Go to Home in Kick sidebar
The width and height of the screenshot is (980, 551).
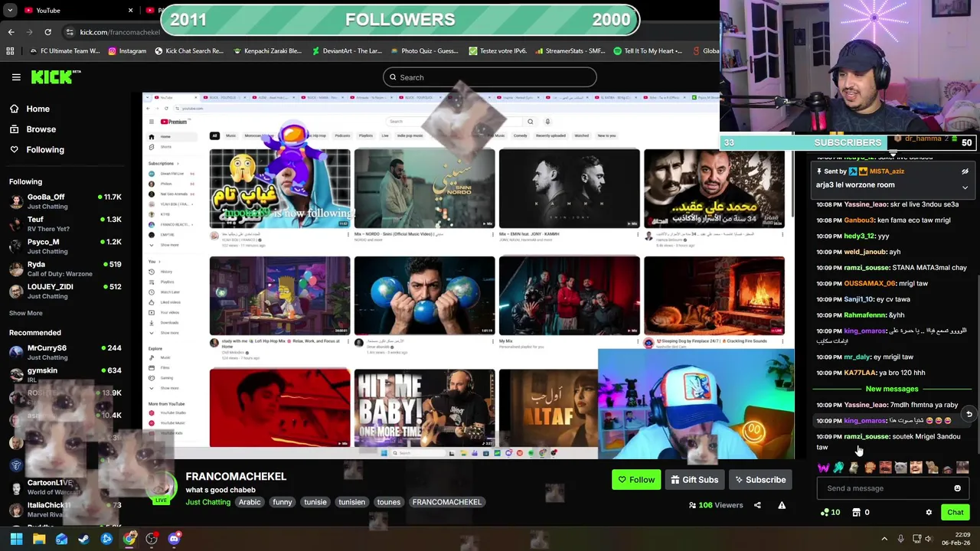31,109
